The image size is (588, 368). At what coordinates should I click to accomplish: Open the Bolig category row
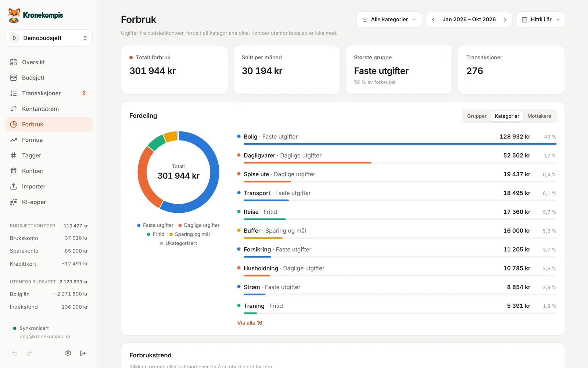tap(397, 139)
